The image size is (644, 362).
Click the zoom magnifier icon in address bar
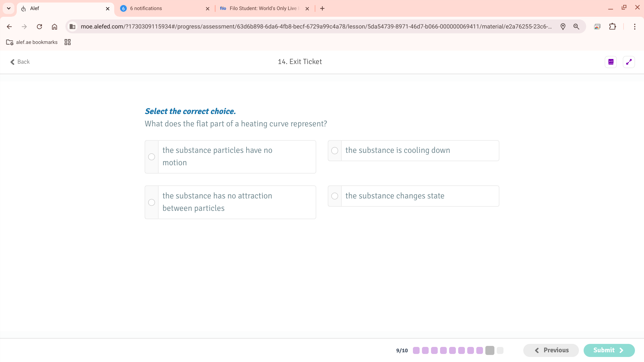[576, 26]
